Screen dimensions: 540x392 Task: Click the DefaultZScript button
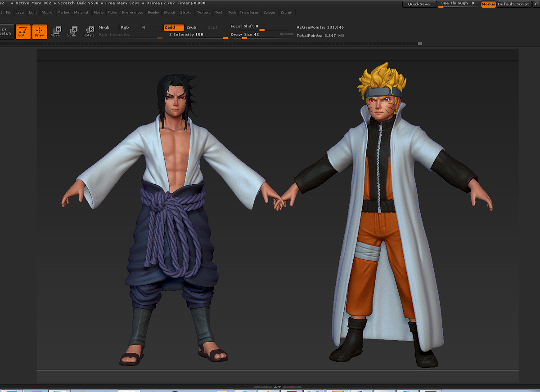[513, 4]
